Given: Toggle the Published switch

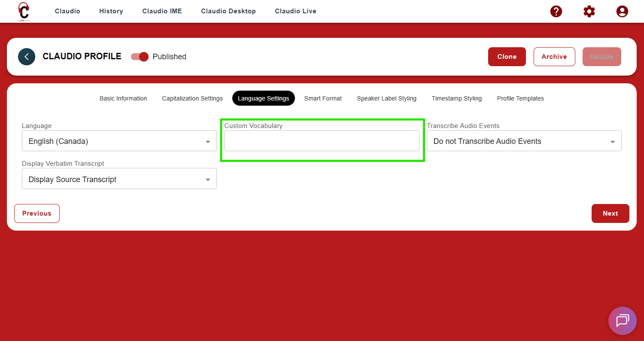Looking at the screenshot, I should [140, 57].
